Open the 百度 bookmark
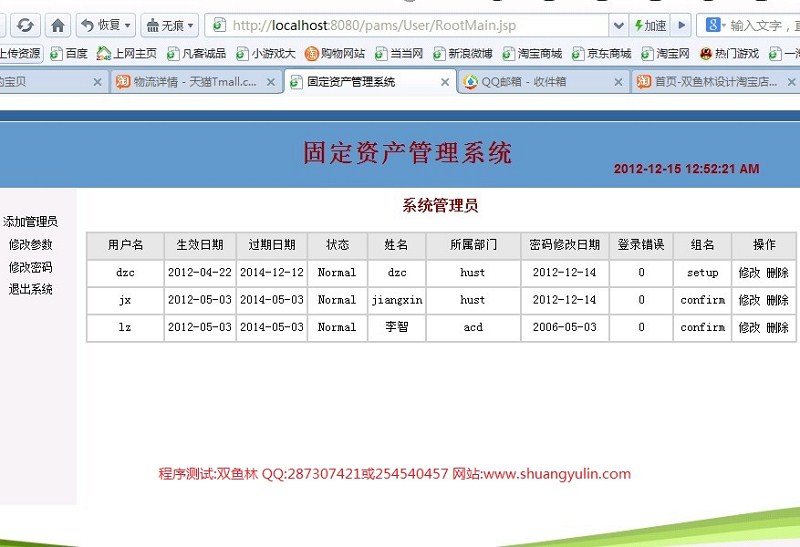The image size is (800, 547). tap(69, 53)
